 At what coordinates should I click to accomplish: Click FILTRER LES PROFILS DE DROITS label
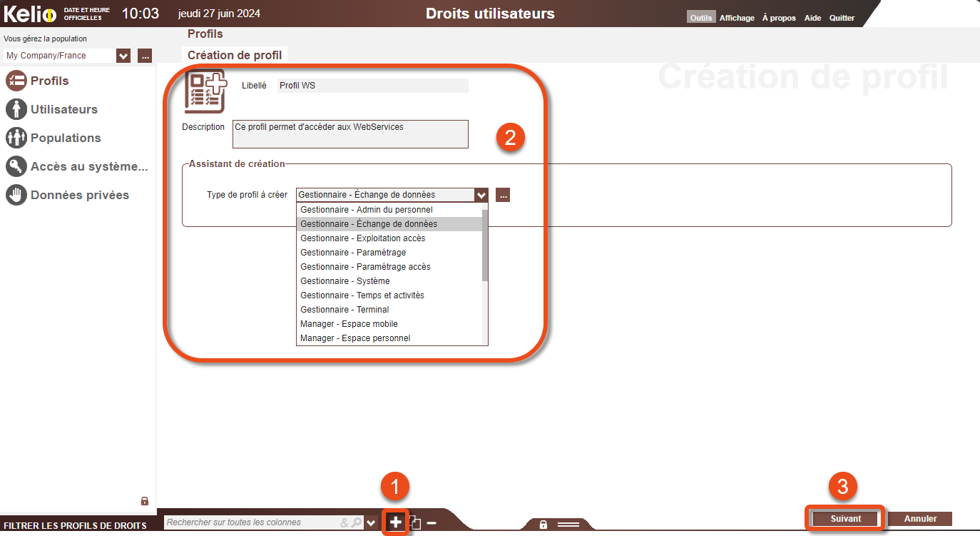click(75, 525)
